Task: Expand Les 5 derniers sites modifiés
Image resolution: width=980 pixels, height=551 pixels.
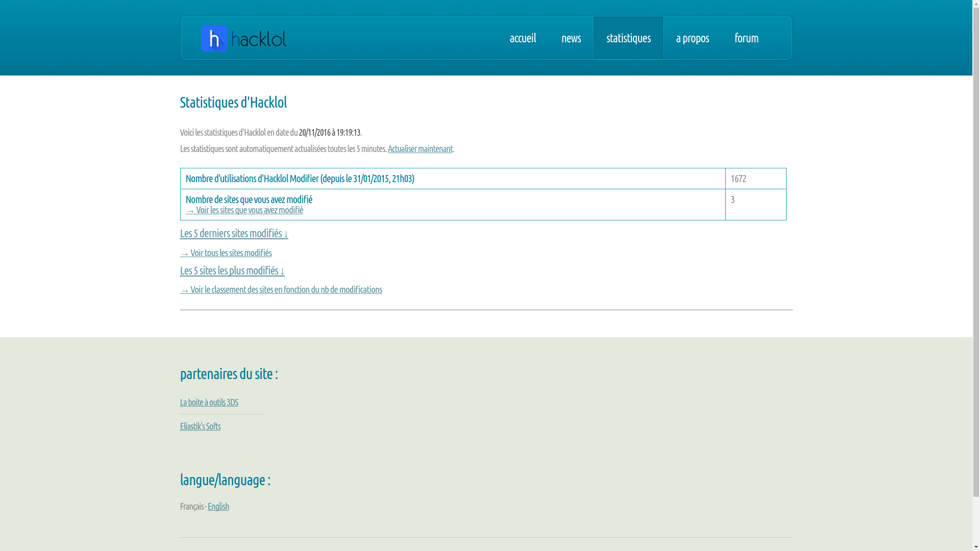Action: click(234, 233)
